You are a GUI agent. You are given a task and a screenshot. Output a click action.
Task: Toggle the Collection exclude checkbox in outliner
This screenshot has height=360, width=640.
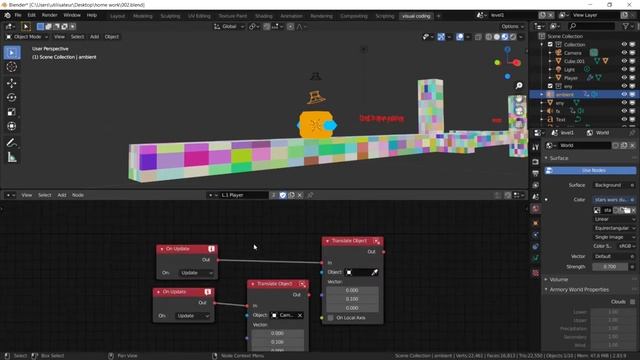click(550, 44)
